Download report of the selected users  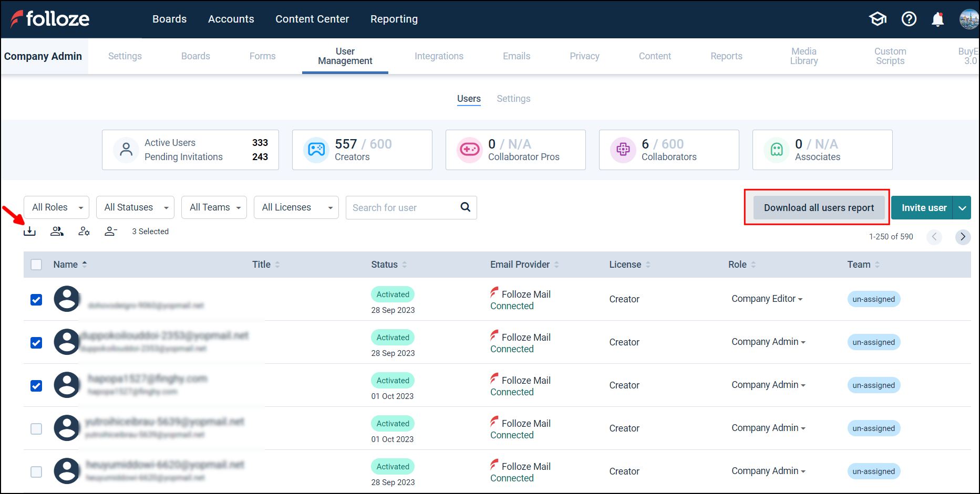[x=29, y=231]
